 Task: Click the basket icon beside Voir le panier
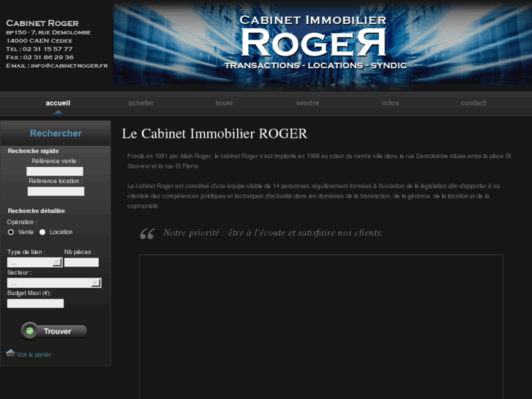click(10, 353)
